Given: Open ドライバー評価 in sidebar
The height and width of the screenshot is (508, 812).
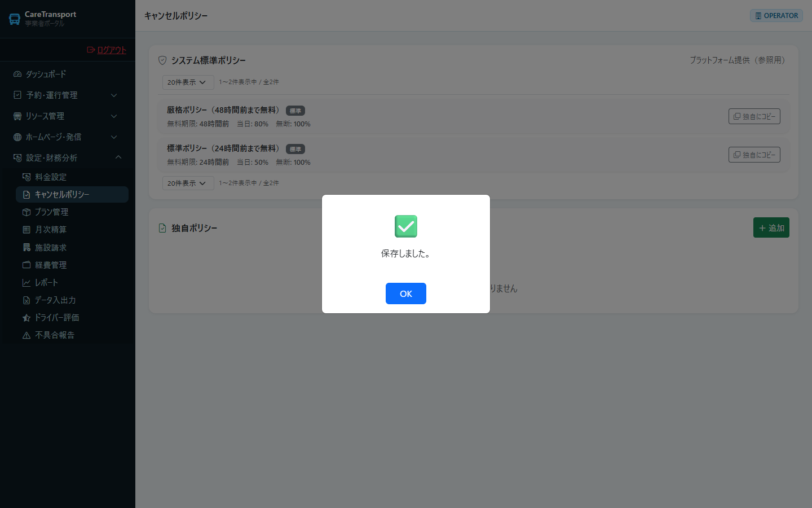Looking at the screenshot, I should pyautogui.click(x=72, y=317).
